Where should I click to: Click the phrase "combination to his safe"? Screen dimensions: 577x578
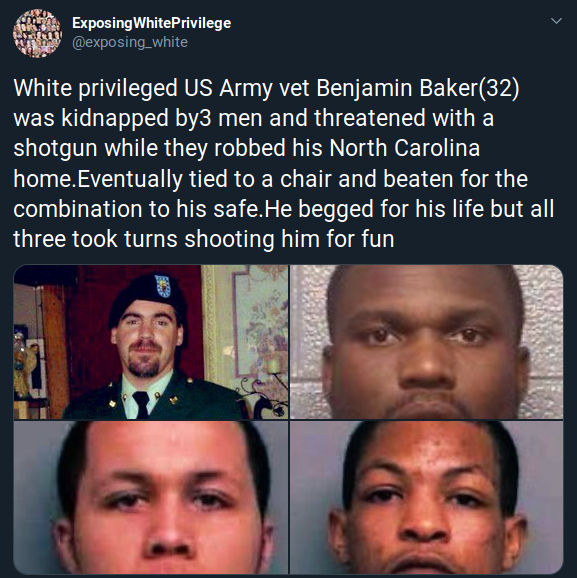[x=136, y=209]
